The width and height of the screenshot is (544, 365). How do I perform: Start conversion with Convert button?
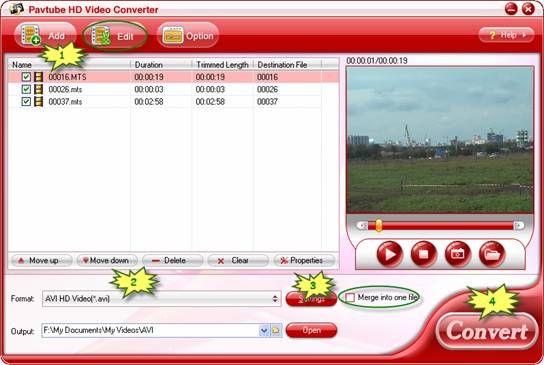pos(487,331)
